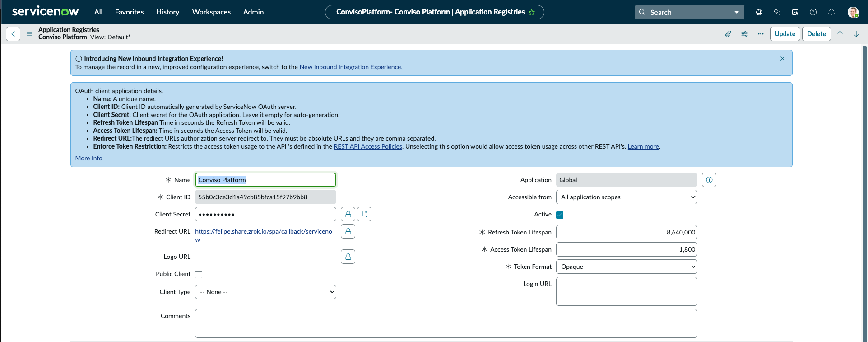Open the Token Format dropdown

[627, 267]
